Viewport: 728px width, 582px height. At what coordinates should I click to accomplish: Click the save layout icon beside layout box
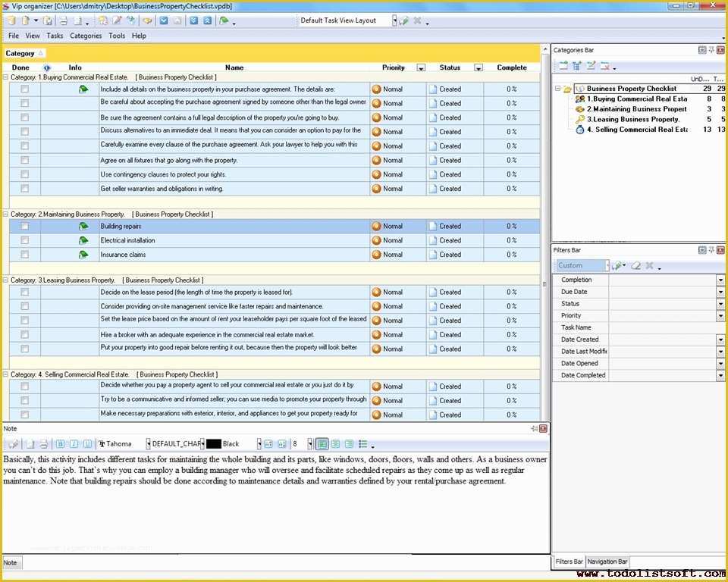[404, 21]
